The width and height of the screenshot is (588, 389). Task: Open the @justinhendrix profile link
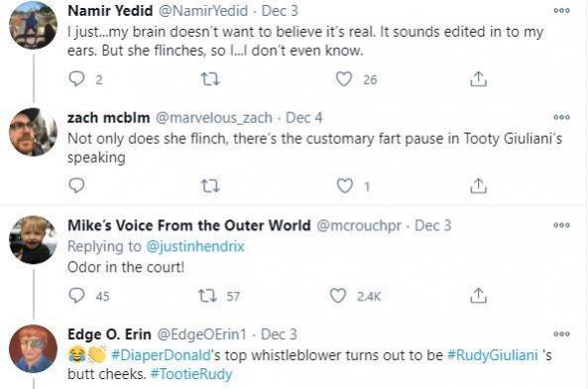[195, 246]
